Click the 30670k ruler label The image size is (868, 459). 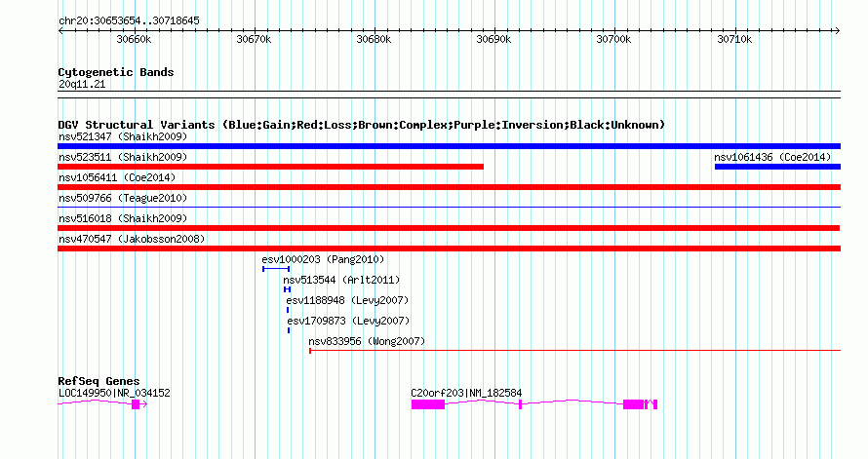pyautogui.click(x=254, y=39)
